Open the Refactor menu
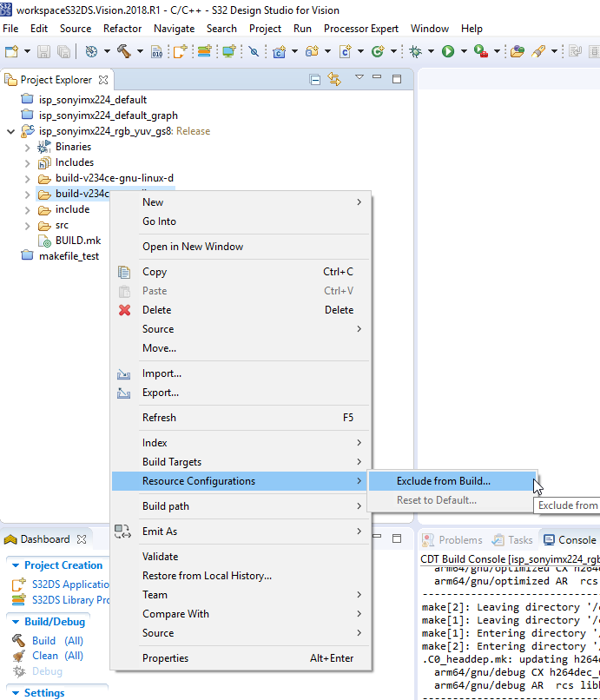 pyautogui.click(x=122, y=29)
